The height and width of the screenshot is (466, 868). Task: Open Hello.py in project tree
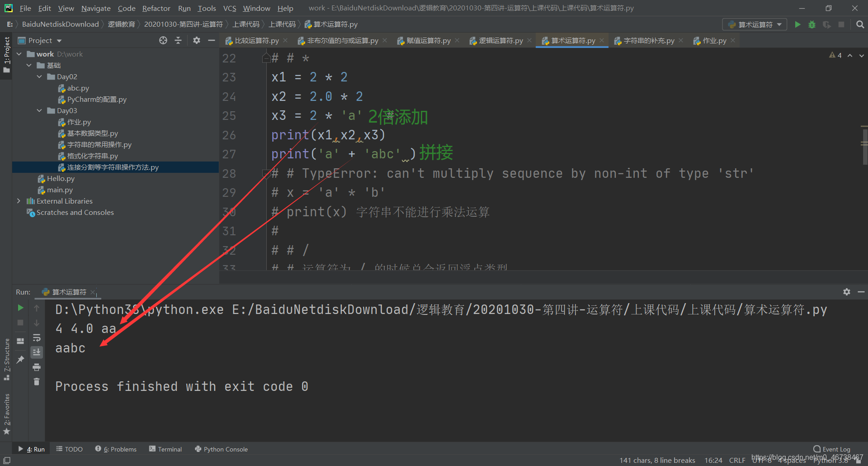tap(61, 178)
